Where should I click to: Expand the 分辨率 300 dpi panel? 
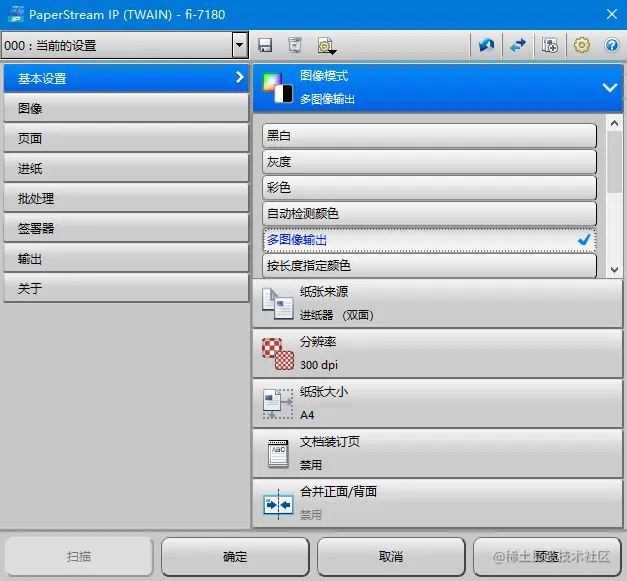pyautogui.click(x=437, y=353)
